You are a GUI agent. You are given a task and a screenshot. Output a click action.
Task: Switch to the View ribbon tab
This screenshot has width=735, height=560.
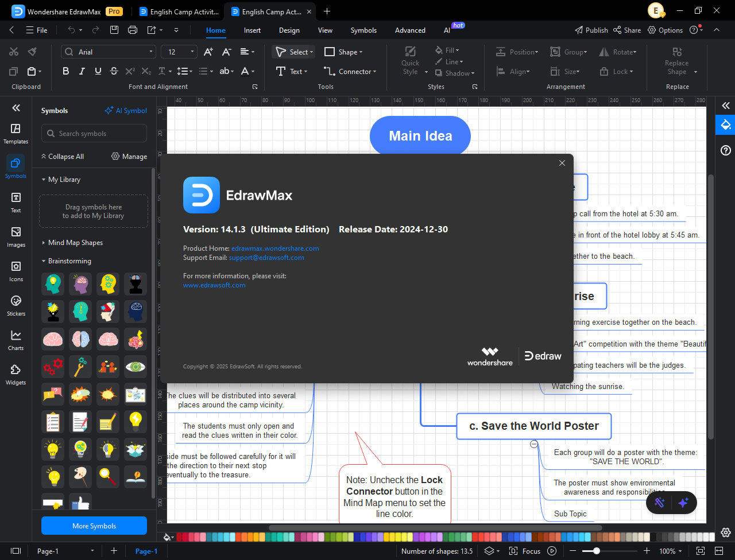click(x=325, y=30)
